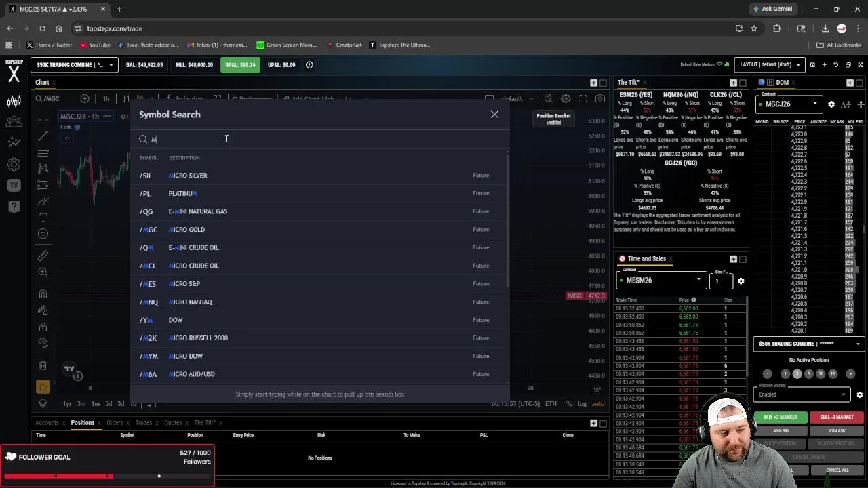This screenshot has height=488, width=868.
Task: Open the DOM settings gear icon
Action: click(x=831, y=104)
